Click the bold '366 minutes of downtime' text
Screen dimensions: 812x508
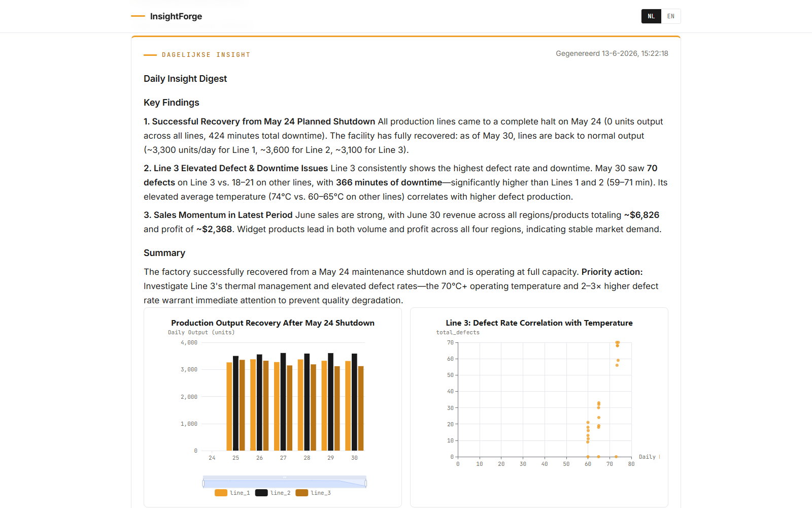tap(389, 182)
